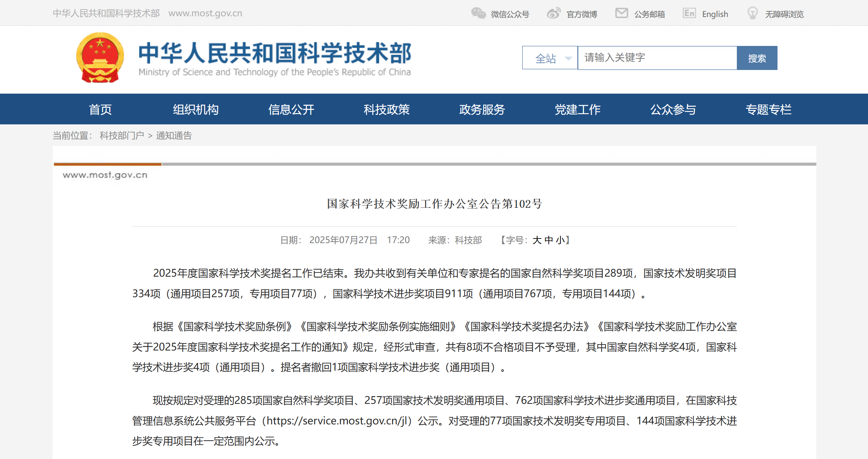Open the 信息公开 navigation item
Image resolution: width=868 pixels, height=459 pixels.
[291, 110]
